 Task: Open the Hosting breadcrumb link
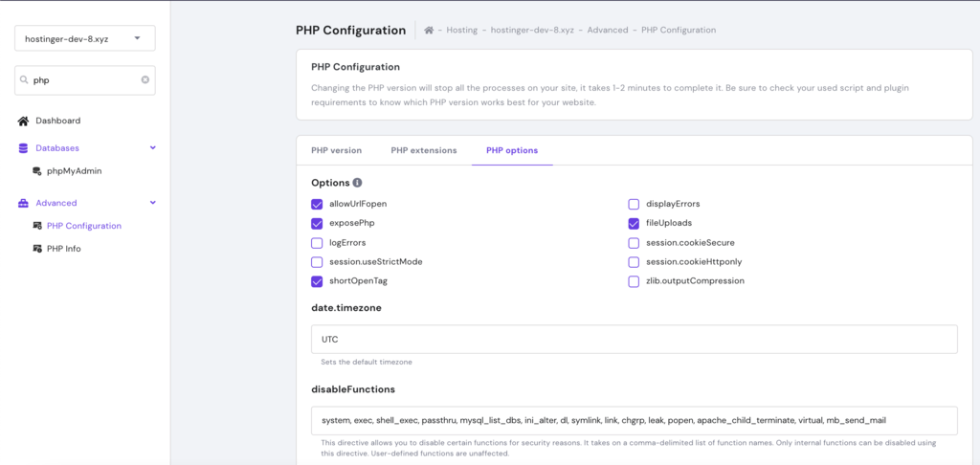point(462,30)
